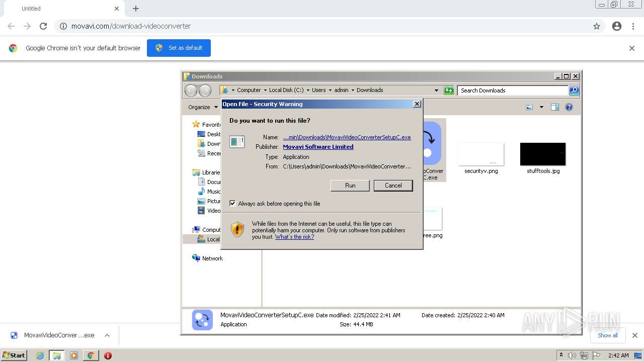Go forward in Chrome
Screen dimensions: 644x362
[27, 26]
